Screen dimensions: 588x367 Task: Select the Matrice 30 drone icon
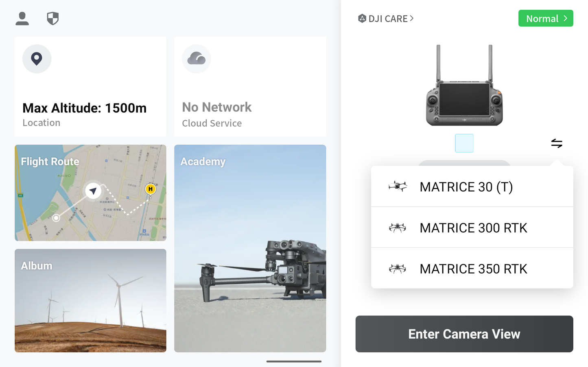(x=397, y=187)
